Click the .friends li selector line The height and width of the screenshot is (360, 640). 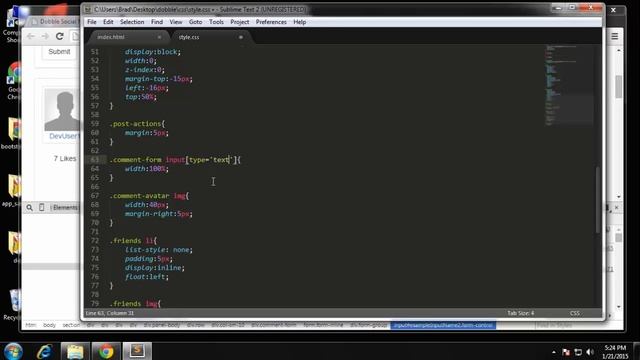tap(133, 240)
